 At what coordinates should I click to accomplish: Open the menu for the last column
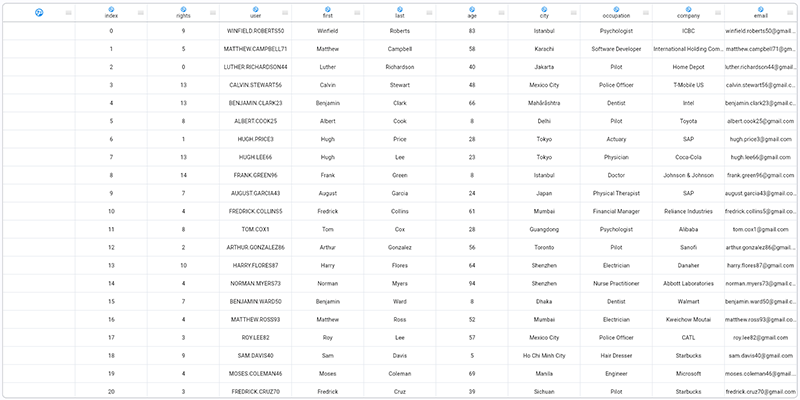tap(429, 13)
